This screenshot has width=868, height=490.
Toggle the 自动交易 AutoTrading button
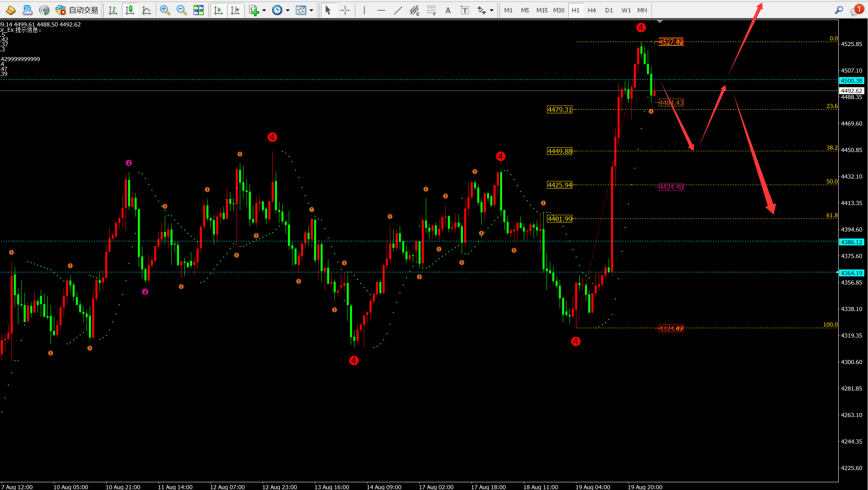point(77,10)
